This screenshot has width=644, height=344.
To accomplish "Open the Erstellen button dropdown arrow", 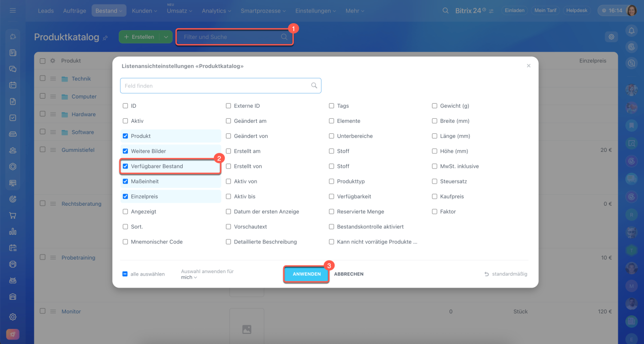I will coord(166,37).
